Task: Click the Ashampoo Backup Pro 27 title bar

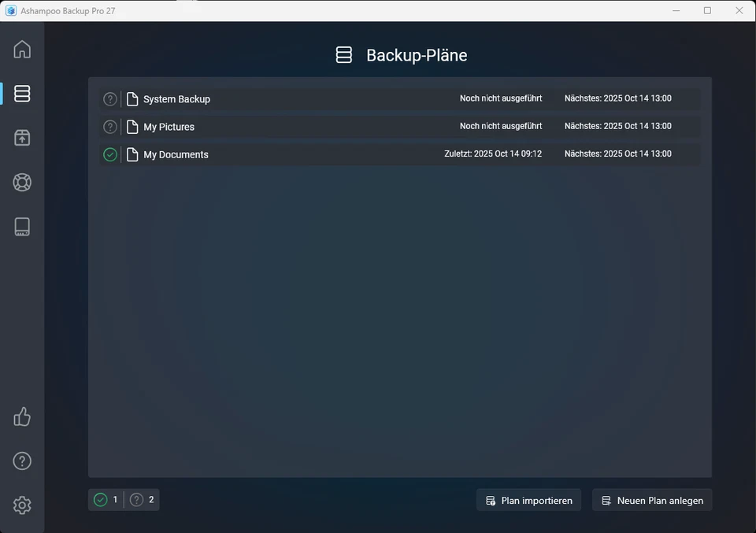Action: click(x=67, y=10)
